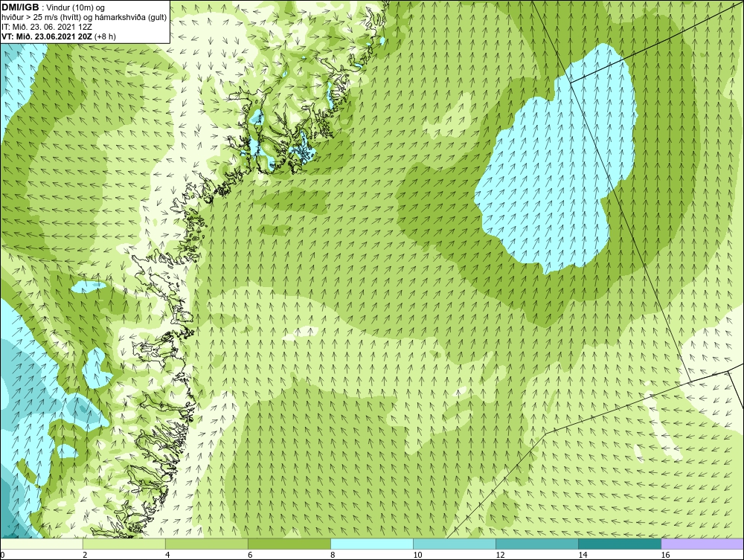Click the legend scale value 12
The width and height of the screenshot is (744, 560).
(x=500, y=555)
